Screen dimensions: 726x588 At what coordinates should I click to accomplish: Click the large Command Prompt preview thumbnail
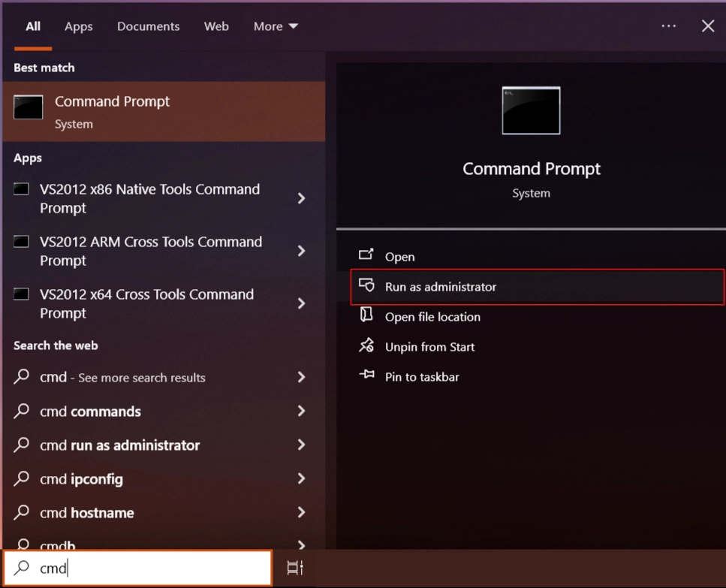click(531, 110)
